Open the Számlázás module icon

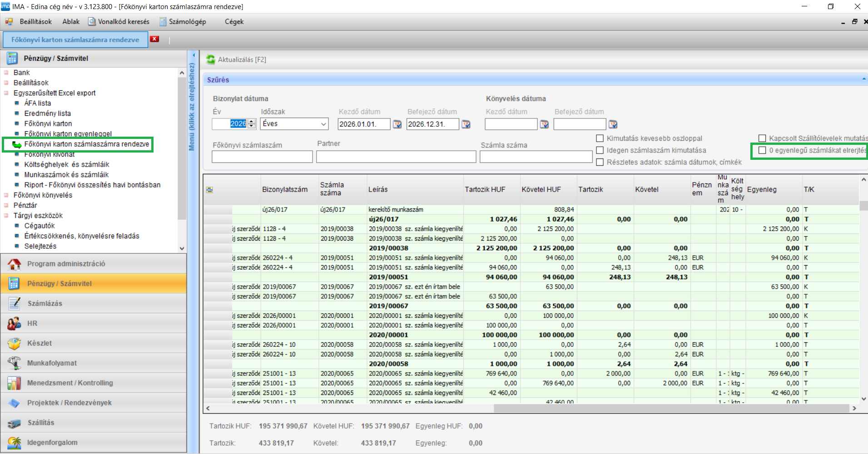point(14,303)
